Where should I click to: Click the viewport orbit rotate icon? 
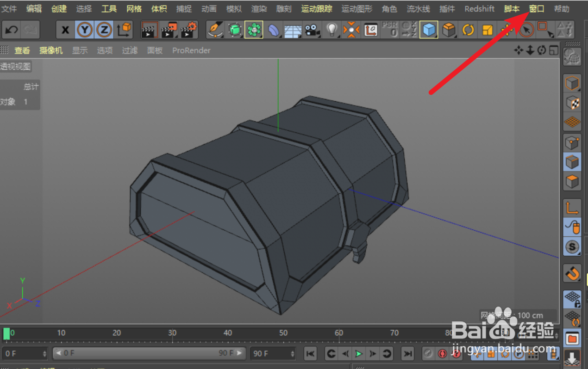coord(542,50)
